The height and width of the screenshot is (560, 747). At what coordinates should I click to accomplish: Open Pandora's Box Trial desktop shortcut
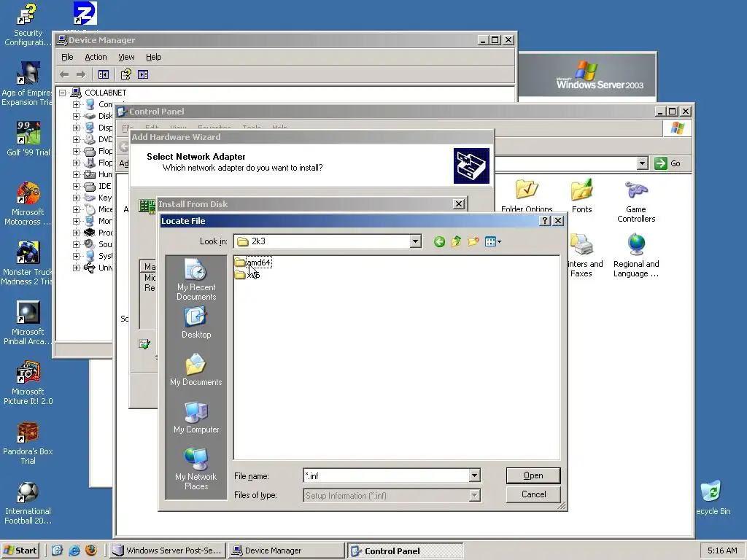pos(28,443)
